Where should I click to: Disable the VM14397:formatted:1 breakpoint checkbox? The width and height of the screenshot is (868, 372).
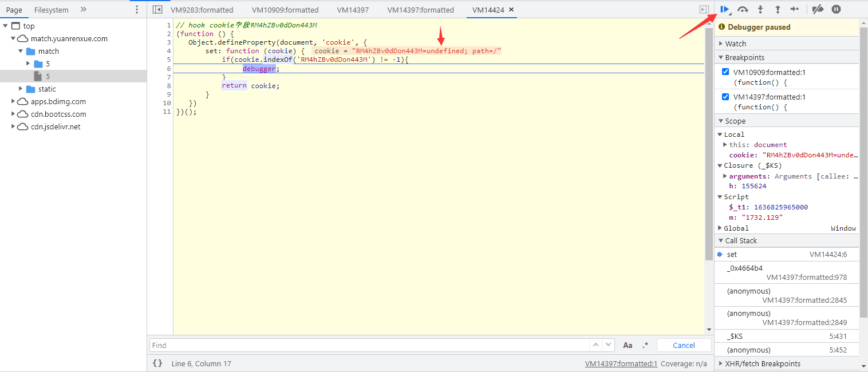coord(725,97)
